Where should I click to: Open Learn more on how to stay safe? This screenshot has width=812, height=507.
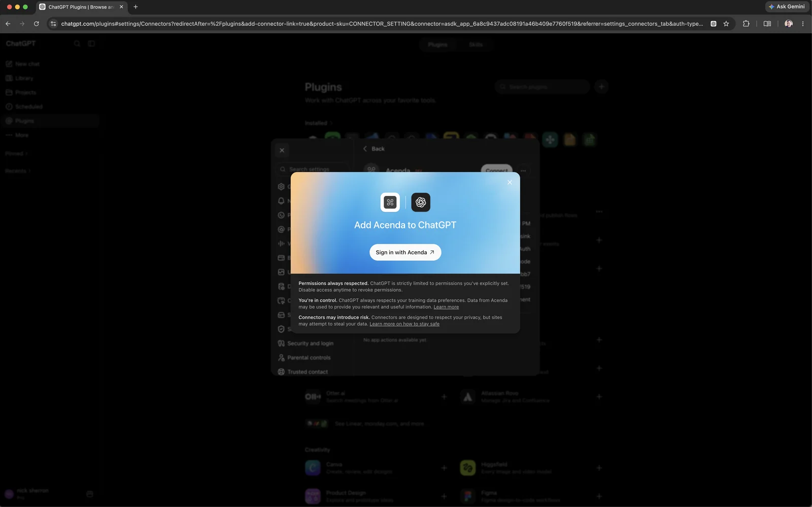click(404, 324)
